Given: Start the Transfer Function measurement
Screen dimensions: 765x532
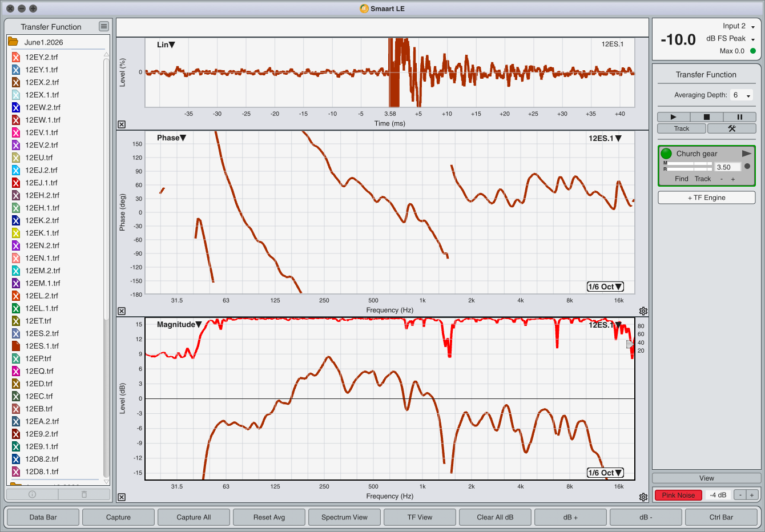Looking at the screenshot, I should [x=673, y=117].
